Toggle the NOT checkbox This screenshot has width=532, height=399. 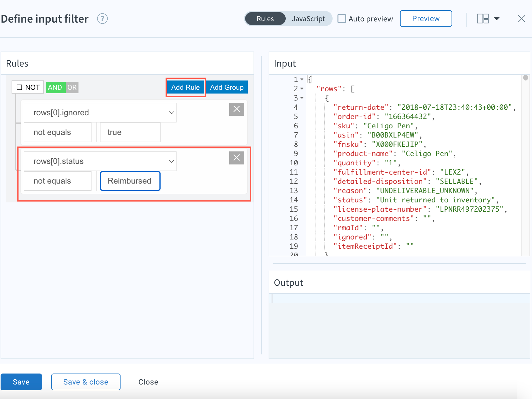pos(19,87)
